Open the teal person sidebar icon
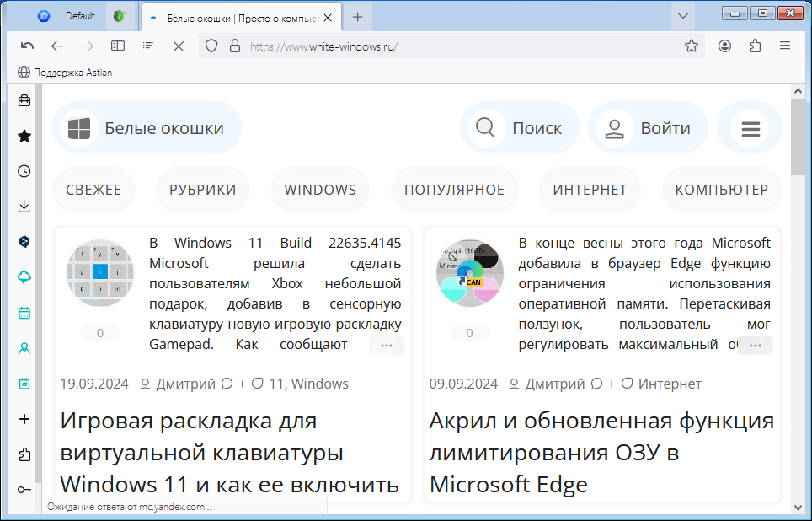 tap(24, 348)
